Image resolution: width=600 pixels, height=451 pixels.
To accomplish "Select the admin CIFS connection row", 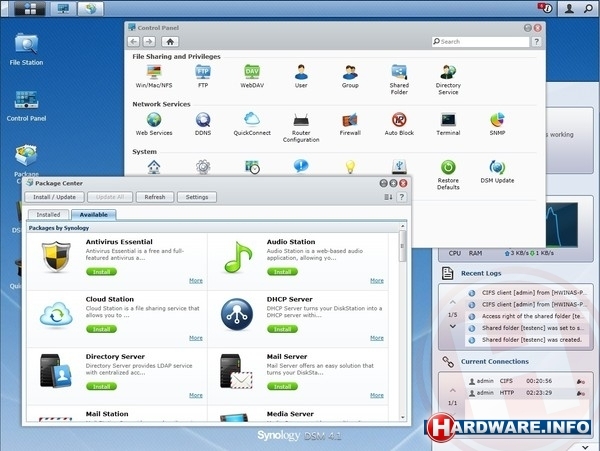I will point(527,381).
